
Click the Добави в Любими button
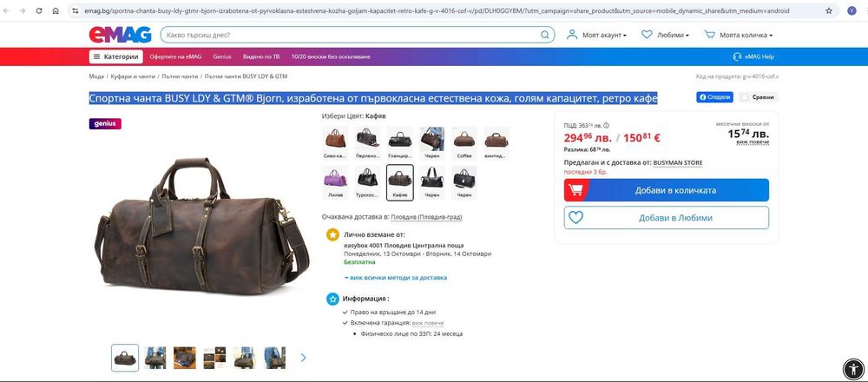point(667,218)
